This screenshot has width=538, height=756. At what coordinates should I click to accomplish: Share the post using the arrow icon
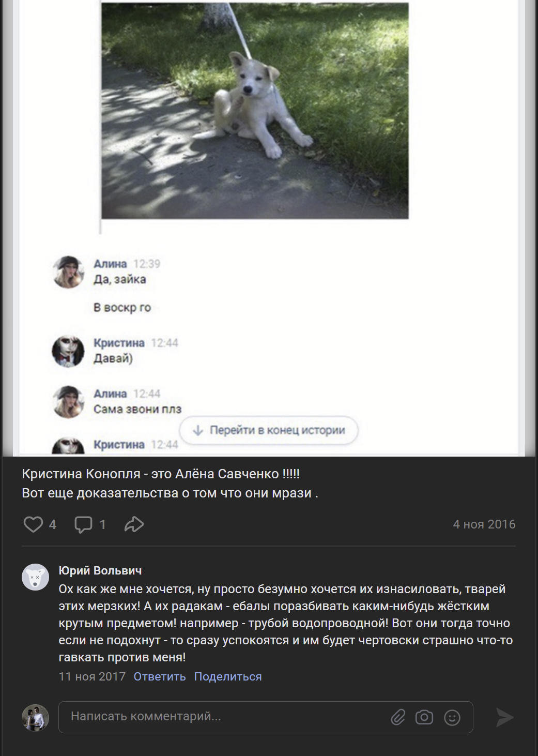coord(134,524)
